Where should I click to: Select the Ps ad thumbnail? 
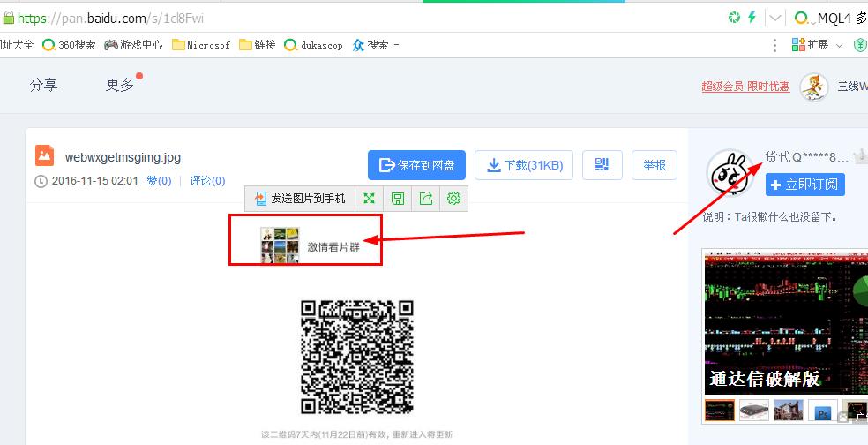(823, 410)
